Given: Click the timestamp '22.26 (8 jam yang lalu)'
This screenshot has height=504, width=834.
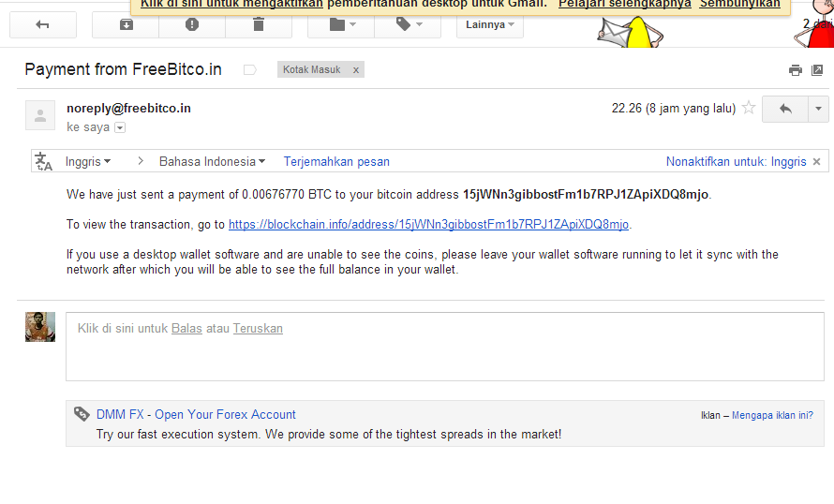Looking at the screenshot, I should click(674, 109).
